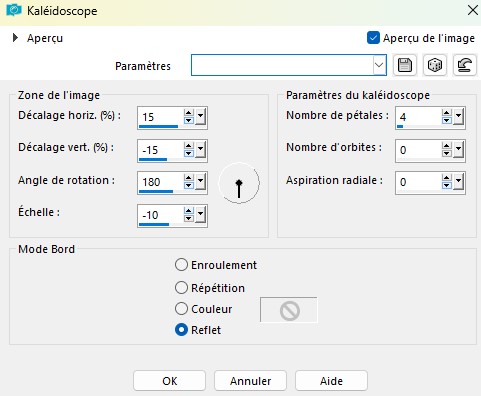Confirm with the OK button

coord(169,381)
